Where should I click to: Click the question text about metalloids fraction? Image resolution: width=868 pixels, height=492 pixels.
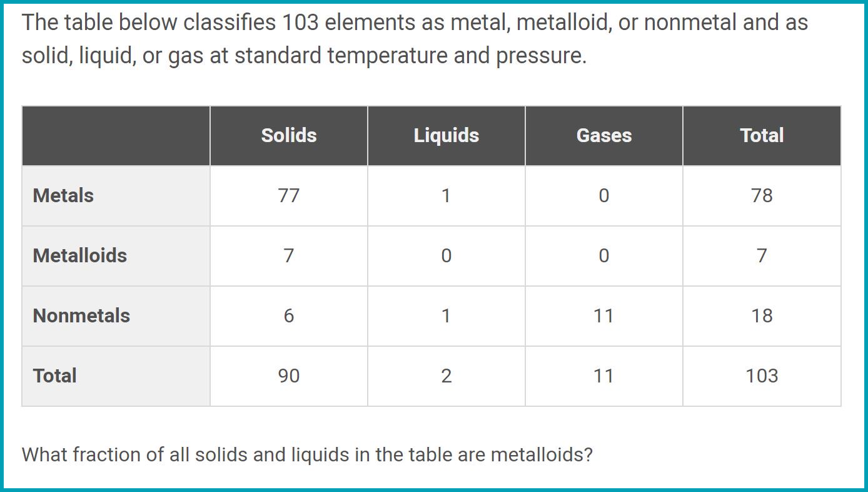coord(307,454)
